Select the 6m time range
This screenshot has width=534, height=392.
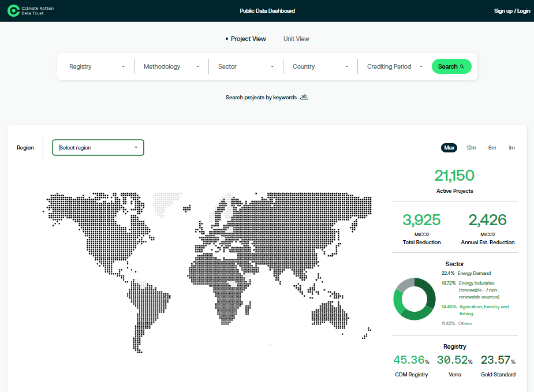[x=492, y=147]
